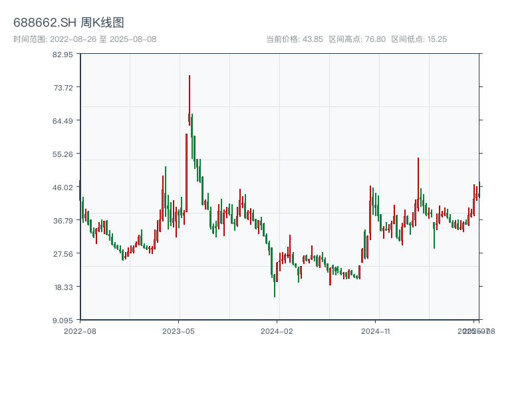Click the x-axis date label 2022-08
This screenshot has width=532, height=399.
tap(80, 331)
